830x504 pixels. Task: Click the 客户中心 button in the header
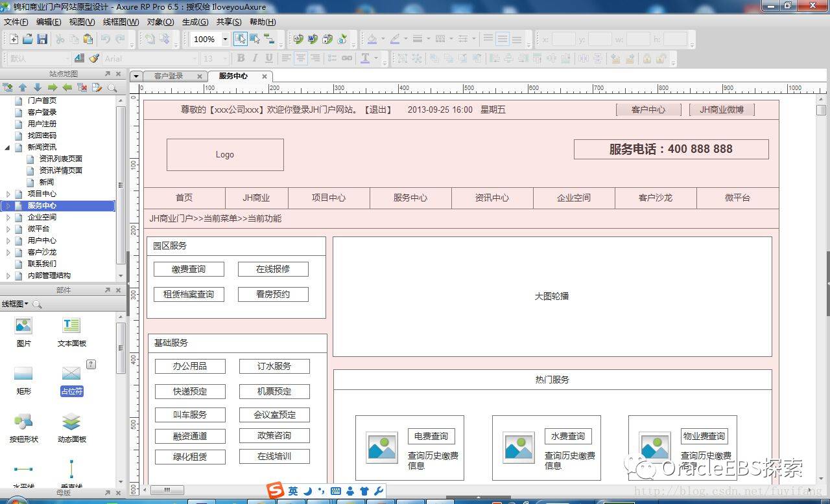(648, 109)
